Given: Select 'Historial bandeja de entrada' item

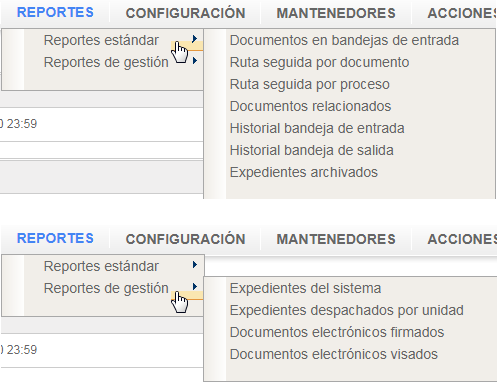Looking at the screenshot, I should coord(317,128).
